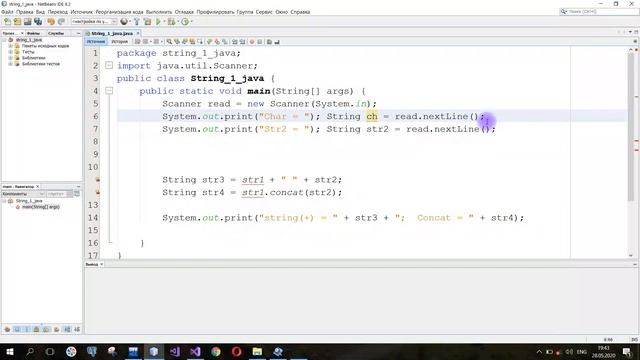Viewport: 640px width, 360px height.
Task: Click the Save All toolbar icon
Action: coord(38,22)
